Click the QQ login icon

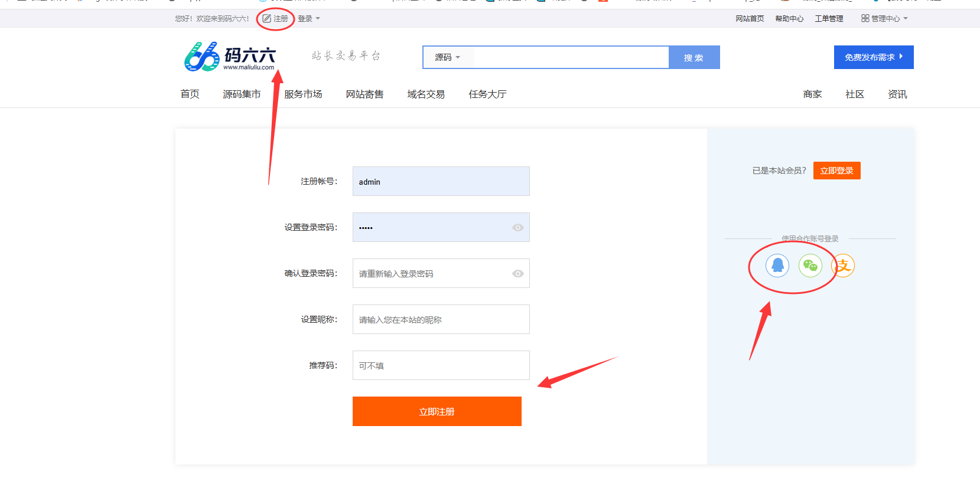[x=777, y=266]
